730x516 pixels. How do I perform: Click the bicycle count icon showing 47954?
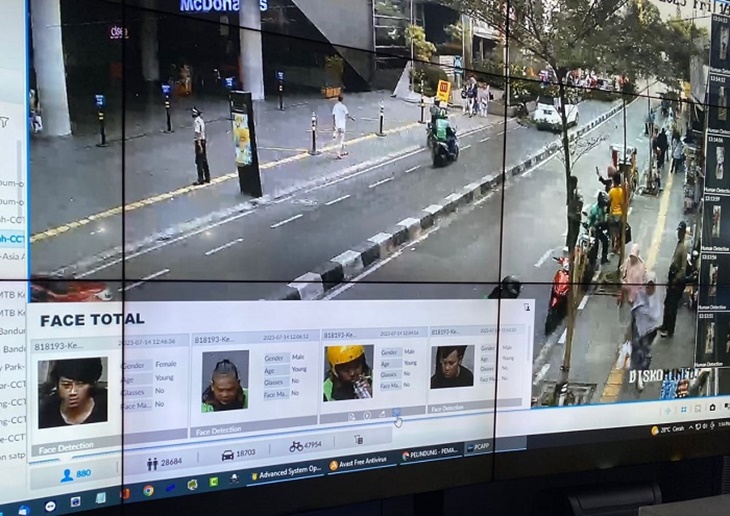(x=296, y=446)
